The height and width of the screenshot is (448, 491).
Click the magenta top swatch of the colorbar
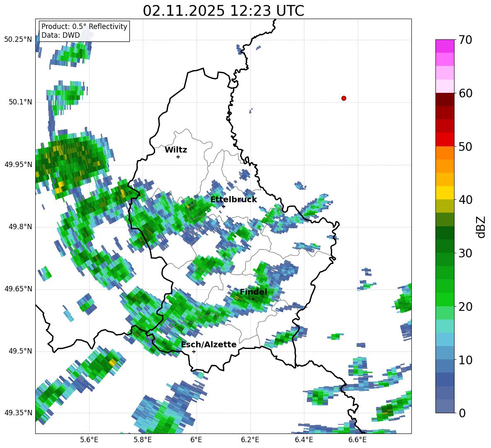click(x=445, y=46)
